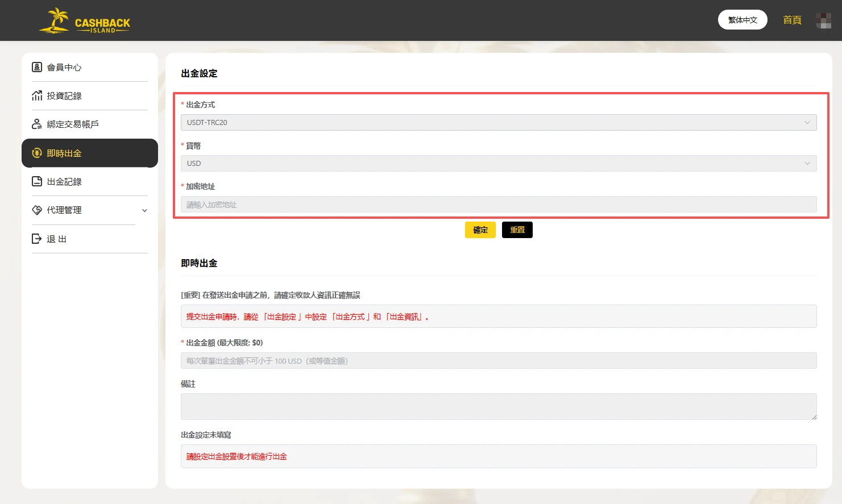Viewport: 842px width, 504px height.
Task: Open the user avatar in the top bar
Action: click(823, 20)
